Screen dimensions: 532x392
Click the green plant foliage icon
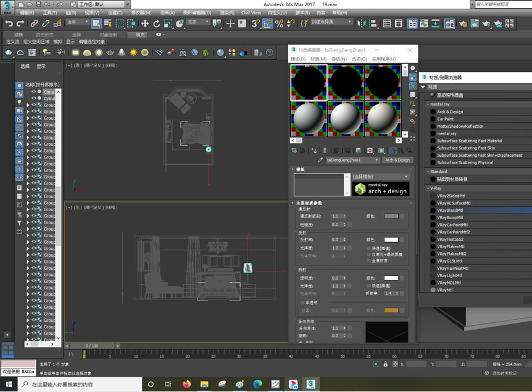206,52
